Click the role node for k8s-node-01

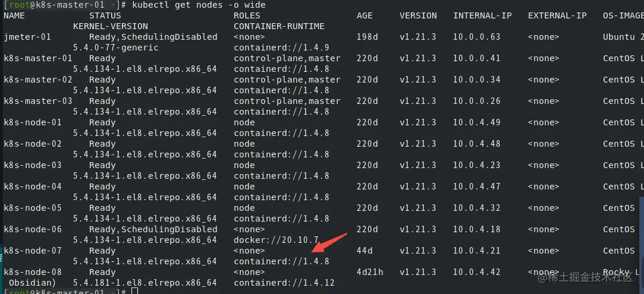click(x=244, y=122)
